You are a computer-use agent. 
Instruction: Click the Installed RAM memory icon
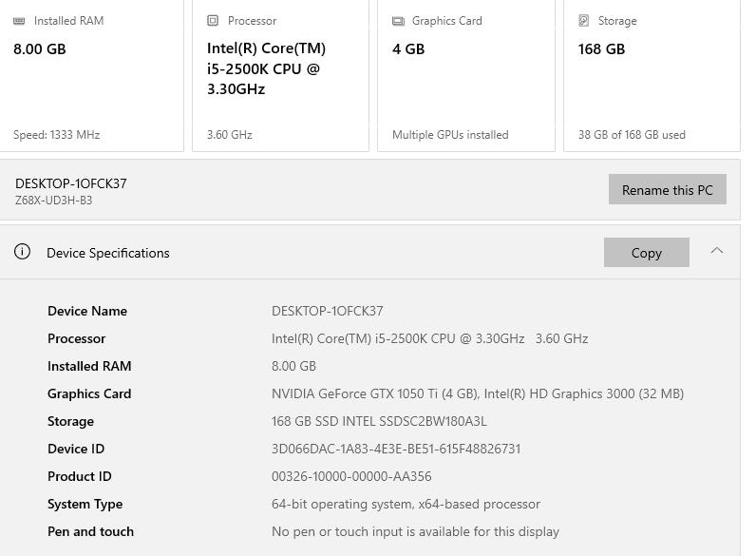tap(19, 21)
